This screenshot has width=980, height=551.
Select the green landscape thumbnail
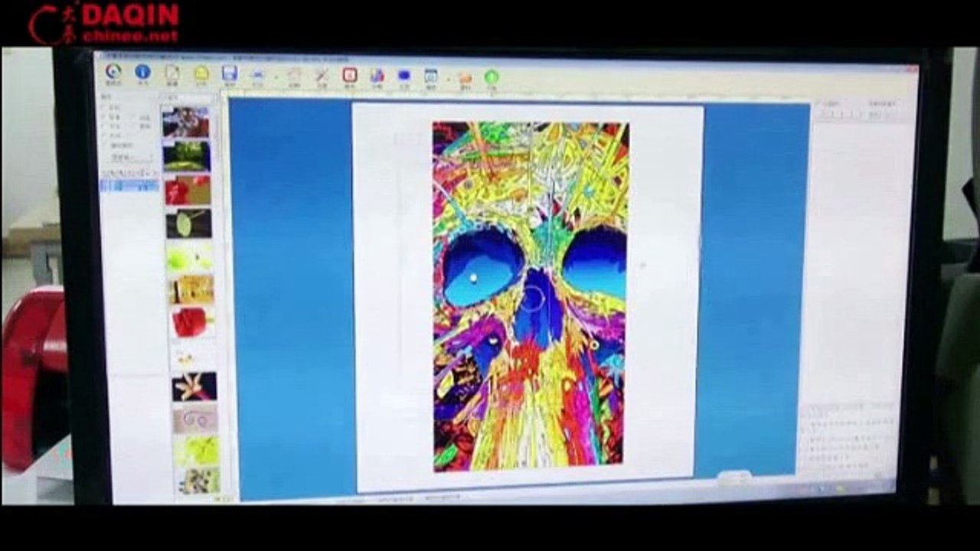(187, 155)
